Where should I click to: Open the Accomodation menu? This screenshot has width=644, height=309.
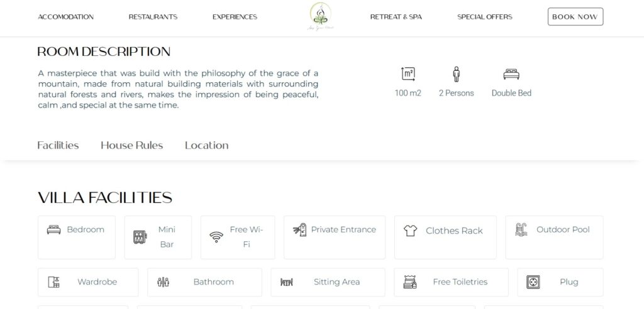pyautogui.click(x=66, y=17)
